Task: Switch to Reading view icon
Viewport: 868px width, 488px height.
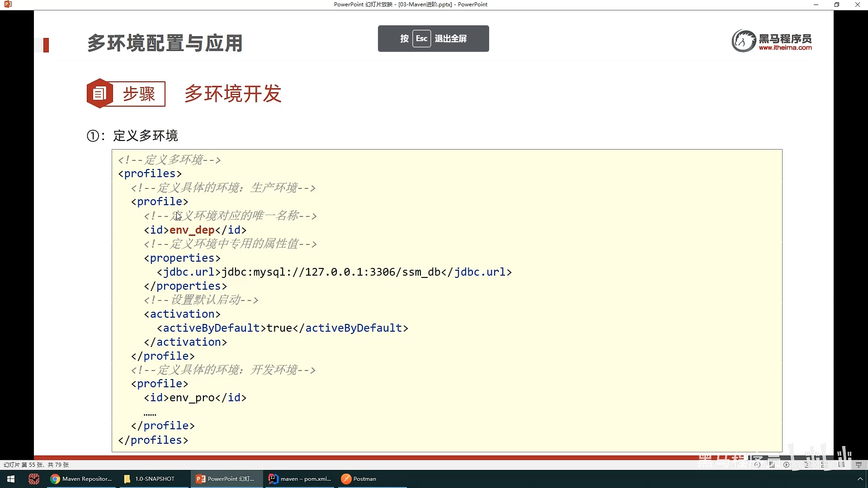Action: click(x=841, y=465)
